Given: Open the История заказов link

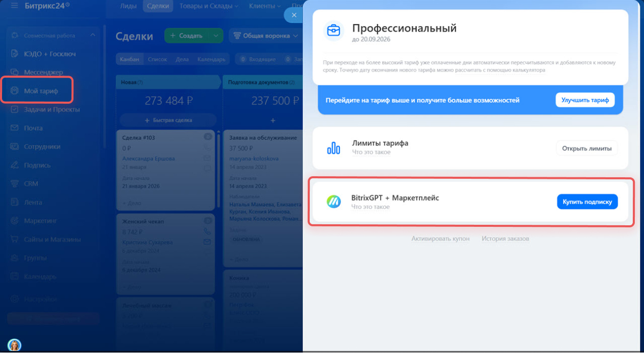Looking at the screenshot, I should point(505,239).
